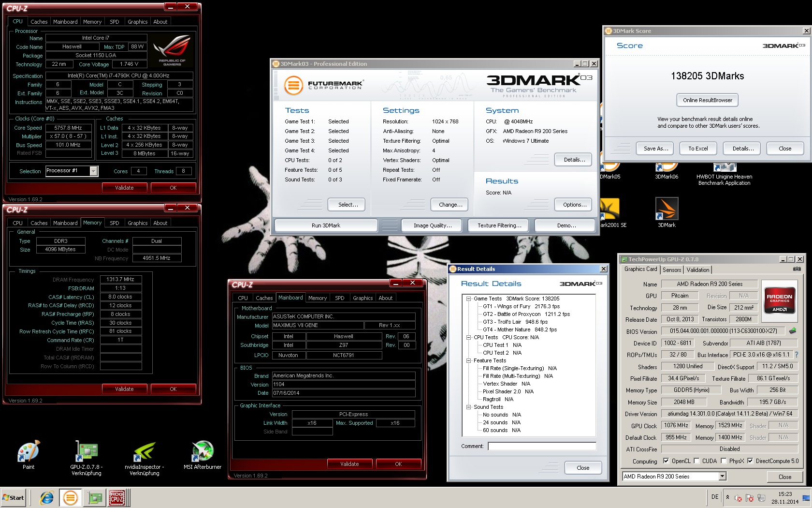The height and width of the screenshot is (508, 812).
Task: Switch to CPU-Z via its ROG taskbar icon
Action: [117, 498]
